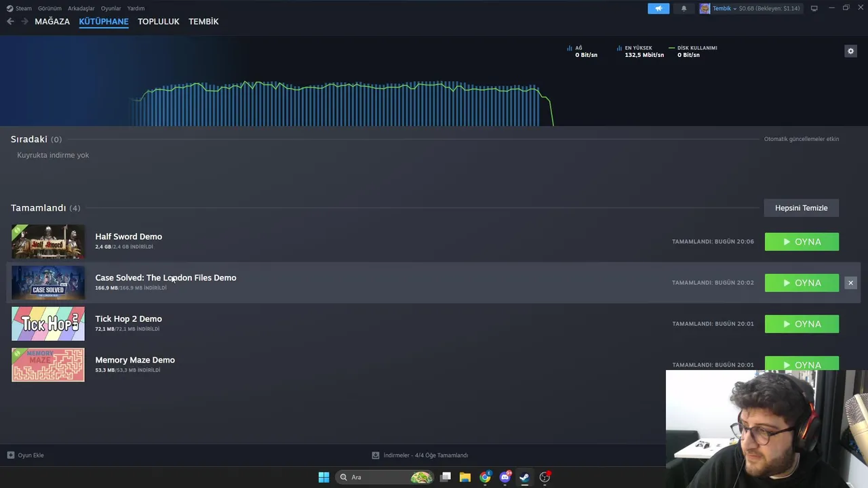868x488 pixels.
Task: Click Half Sword 2,4 GB download size
Action: [x=124, y=247]
